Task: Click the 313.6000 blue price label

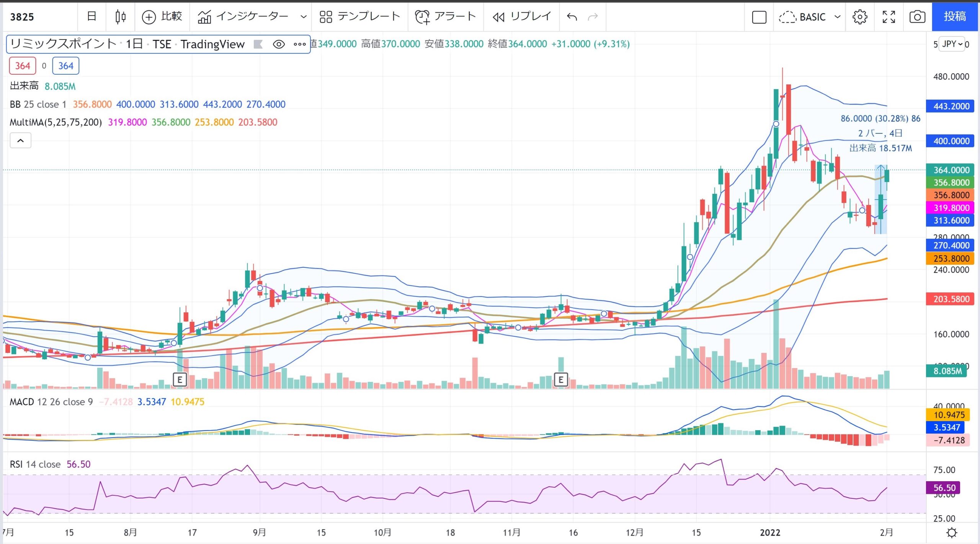Action: pos(950,220)
